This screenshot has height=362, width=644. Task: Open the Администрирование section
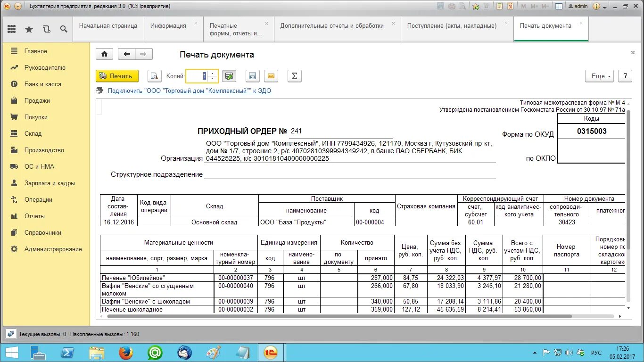pyautogui.click(x=45, y=249)
